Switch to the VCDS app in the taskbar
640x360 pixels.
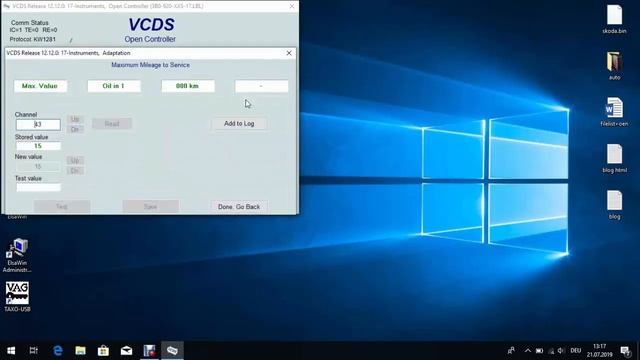point(149,350)
